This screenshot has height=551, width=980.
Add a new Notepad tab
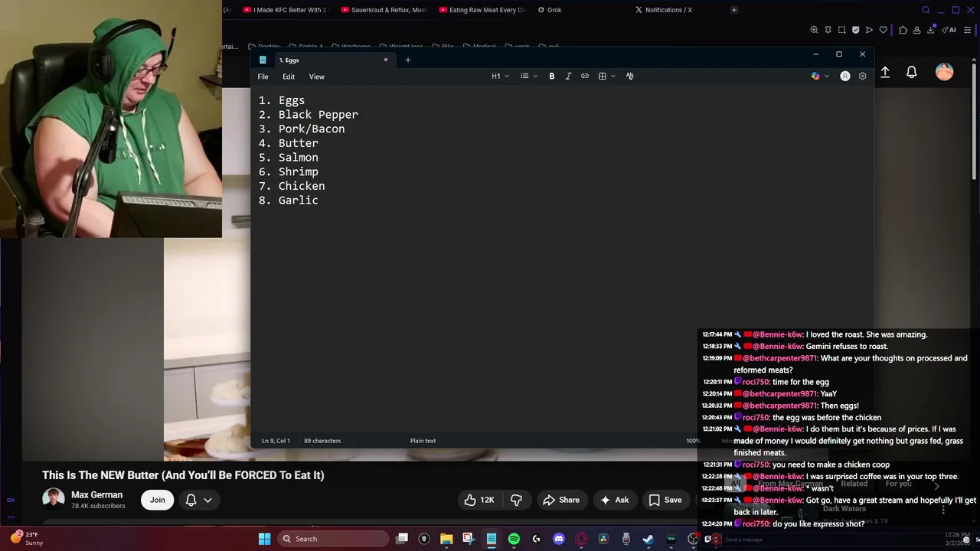[408, 60]
